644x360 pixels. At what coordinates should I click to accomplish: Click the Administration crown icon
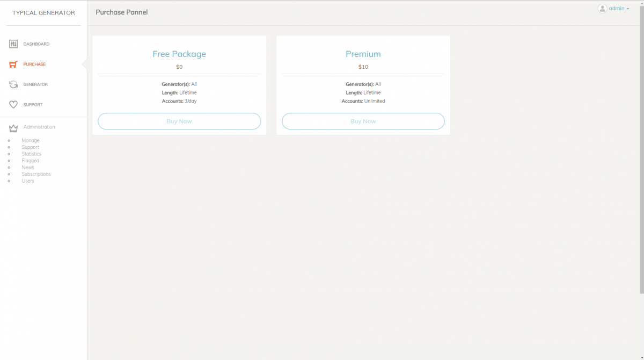(13, 128)
